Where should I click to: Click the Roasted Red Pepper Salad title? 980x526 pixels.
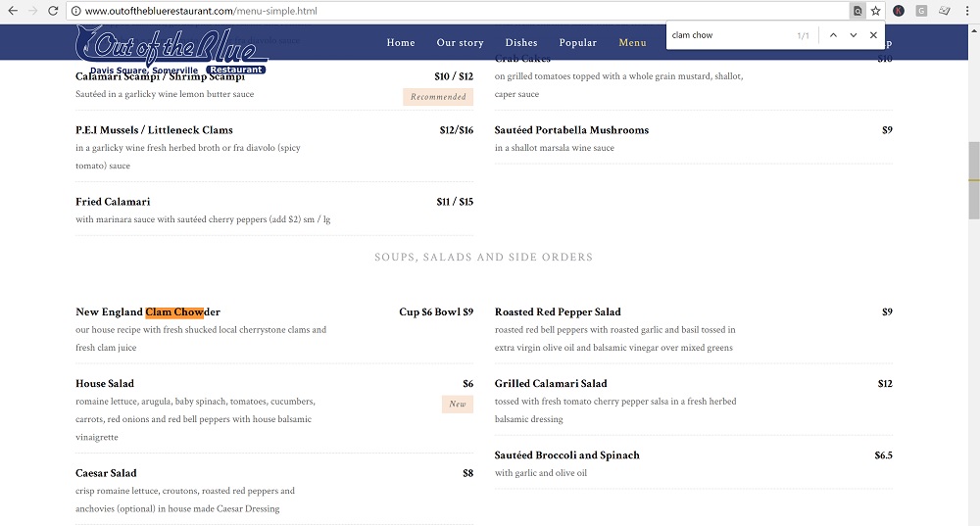[558, 311]
